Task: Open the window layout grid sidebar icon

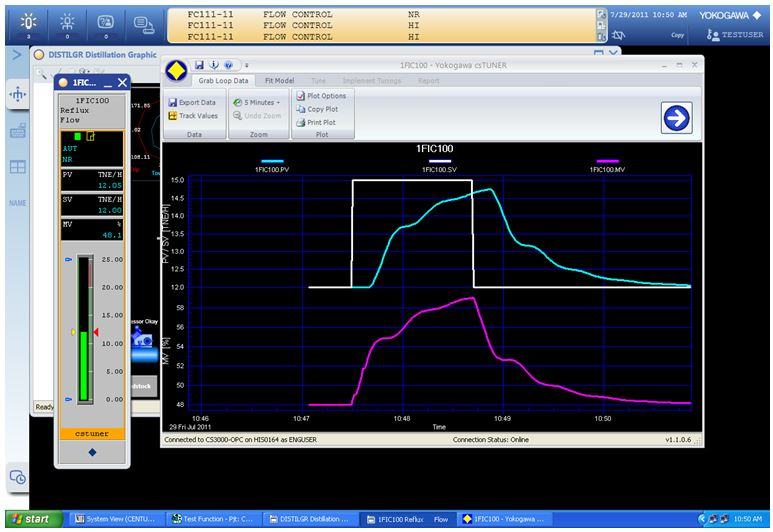Action: [x=18, y=167]
